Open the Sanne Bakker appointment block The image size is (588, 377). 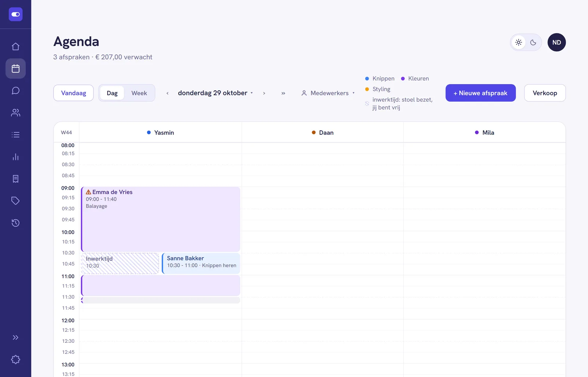click(x=201, y=263)
